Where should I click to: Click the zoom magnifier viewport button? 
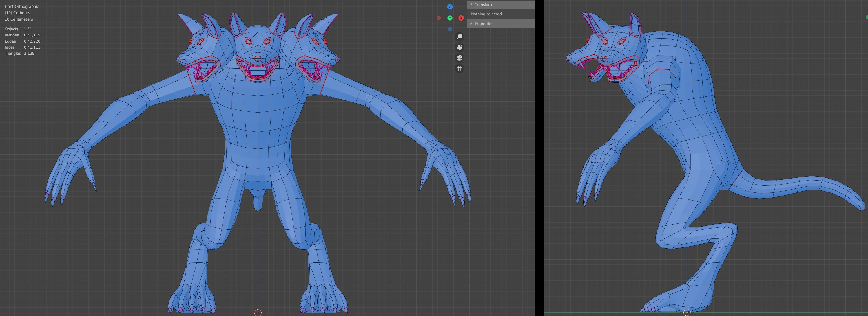459,37
